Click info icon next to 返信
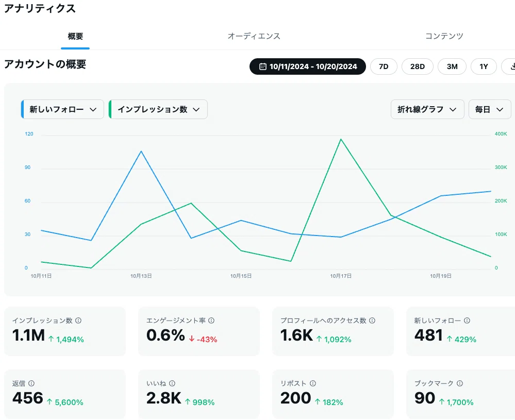515x420 pixels. (31, 383)
